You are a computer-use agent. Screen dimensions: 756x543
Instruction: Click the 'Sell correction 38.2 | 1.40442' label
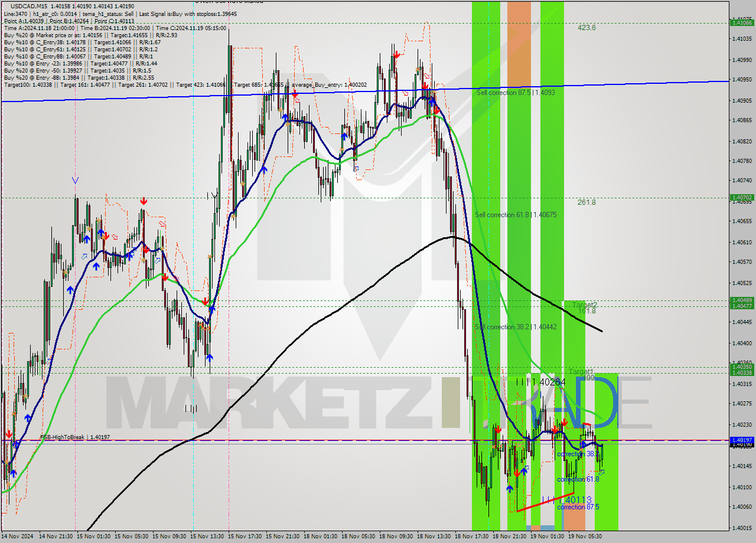point(516,327)
